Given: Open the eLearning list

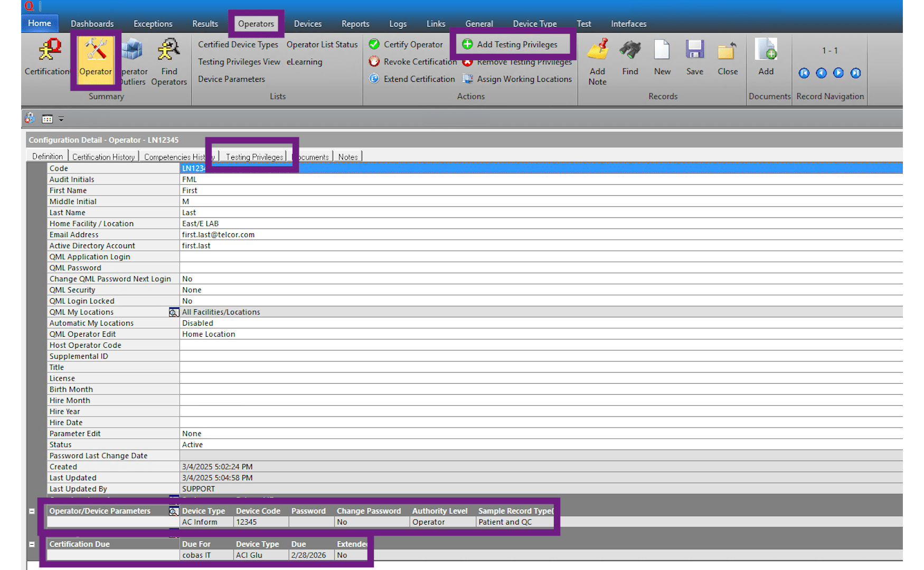Looking at the screenshot, I should [305, 62].
